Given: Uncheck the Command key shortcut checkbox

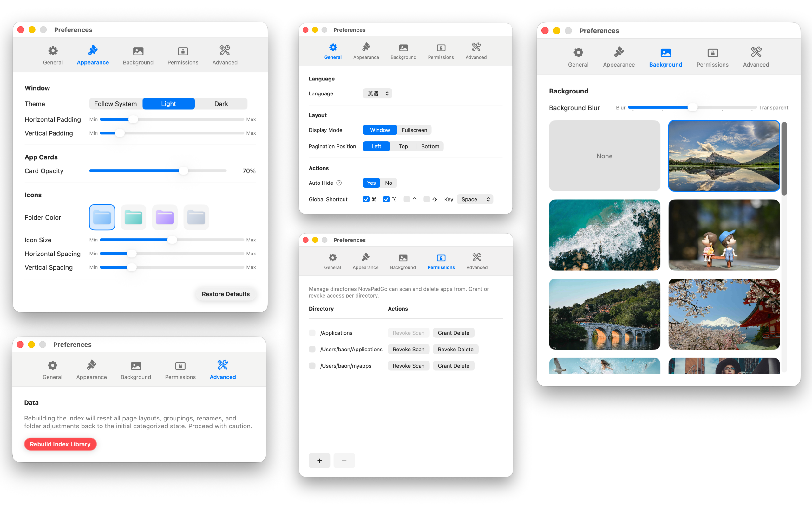Looking at the screenshot, I should click(366, 199).
